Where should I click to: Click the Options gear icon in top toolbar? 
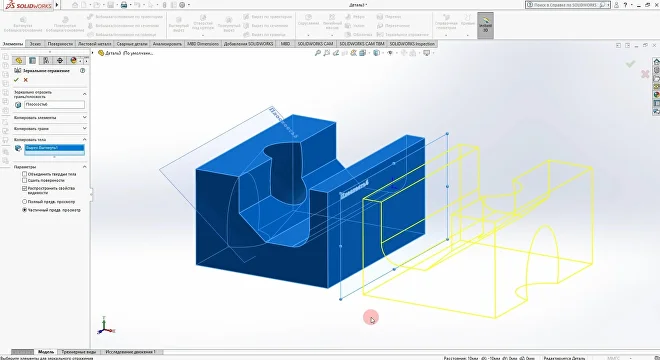pos(182,5)
